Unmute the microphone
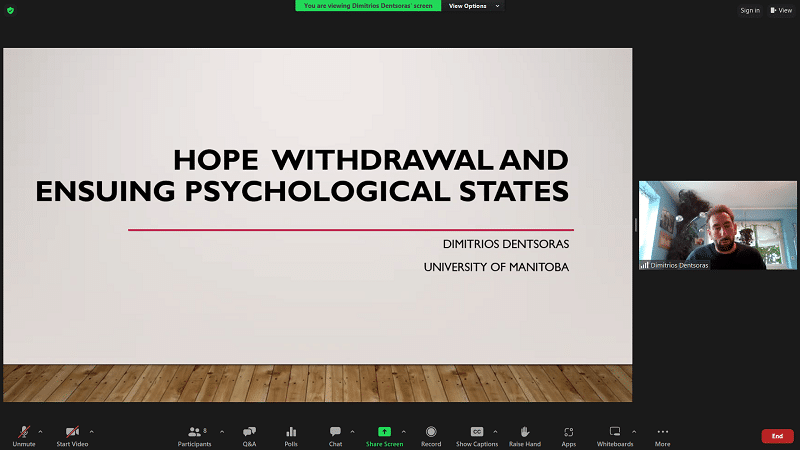 click(23, 434)
